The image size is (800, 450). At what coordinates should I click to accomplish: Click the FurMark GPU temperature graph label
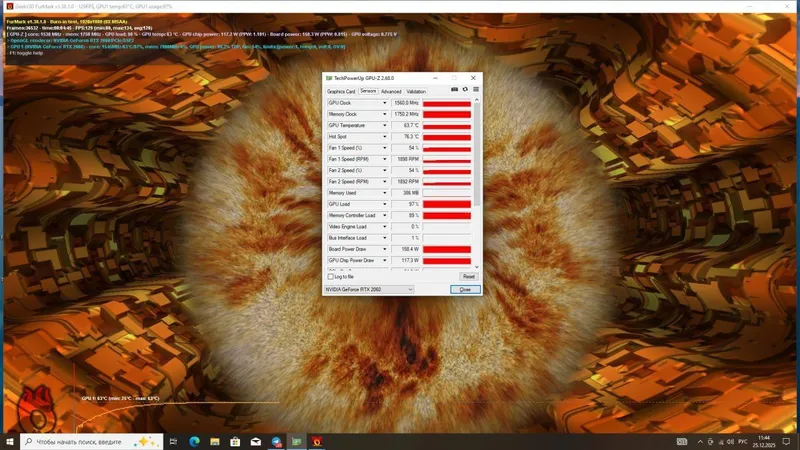120,398
